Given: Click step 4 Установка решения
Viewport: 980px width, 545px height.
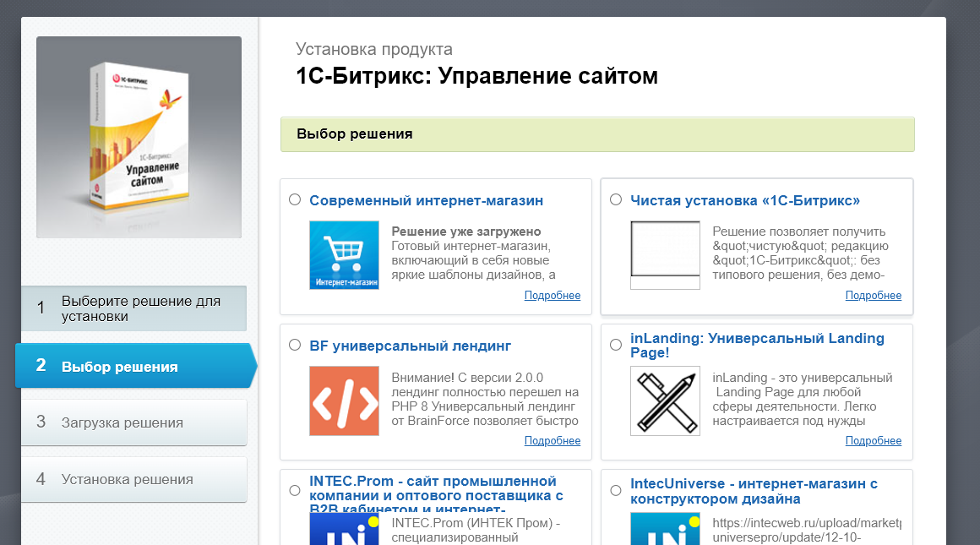Looking at the screenshot, I should coord(133,479).
